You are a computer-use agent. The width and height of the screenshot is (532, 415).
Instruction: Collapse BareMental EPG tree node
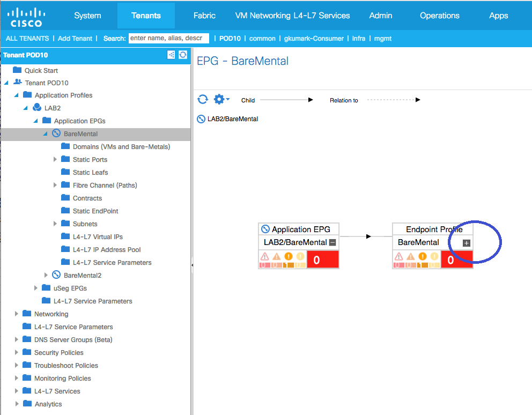45,134
